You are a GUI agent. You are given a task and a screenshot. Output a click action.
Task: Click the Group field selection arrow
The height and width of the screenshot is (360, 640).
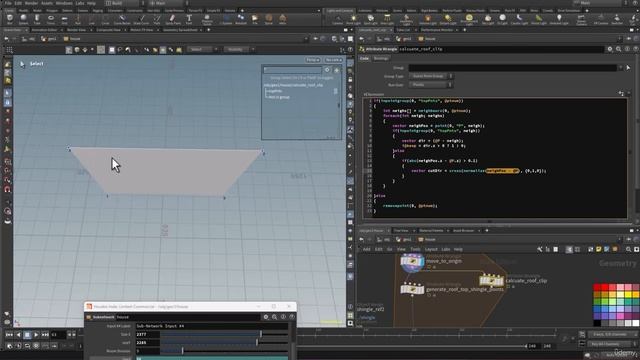tap(628, 68)
